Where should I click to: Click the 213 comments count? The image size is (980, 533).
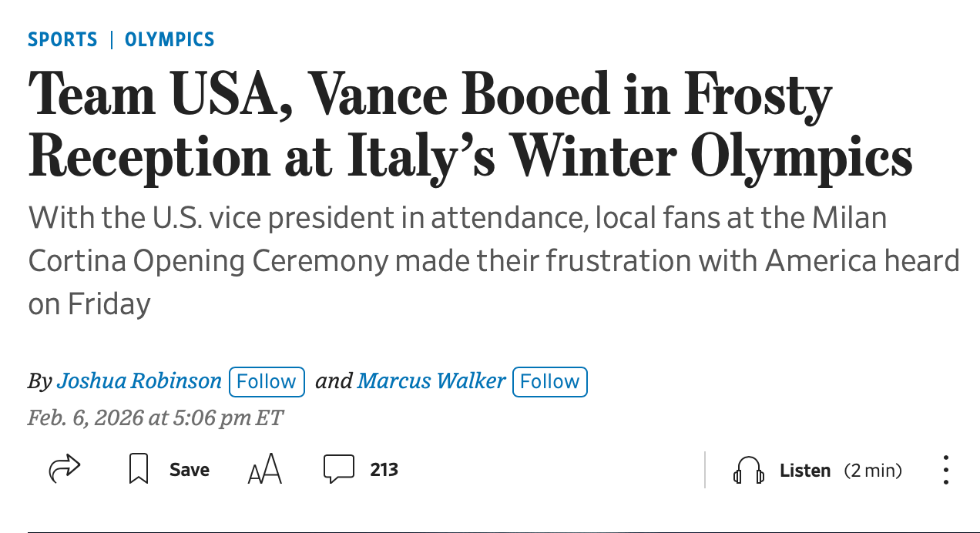(384, 470)
